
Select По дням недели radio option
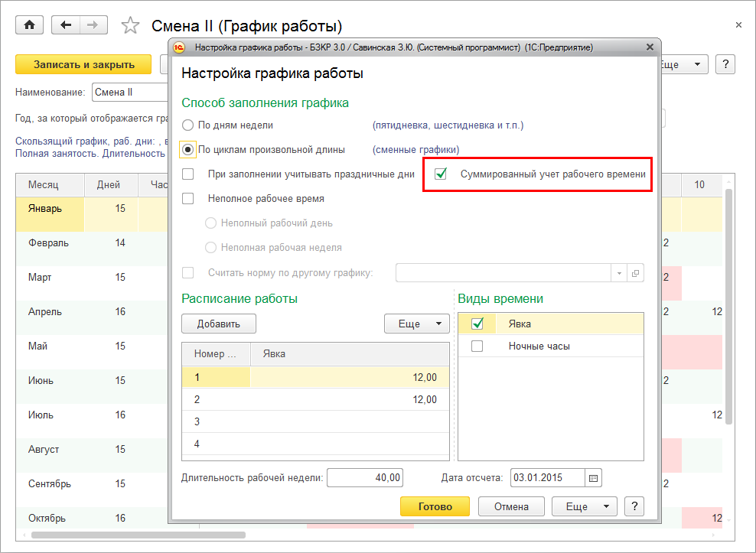[188, 125]
